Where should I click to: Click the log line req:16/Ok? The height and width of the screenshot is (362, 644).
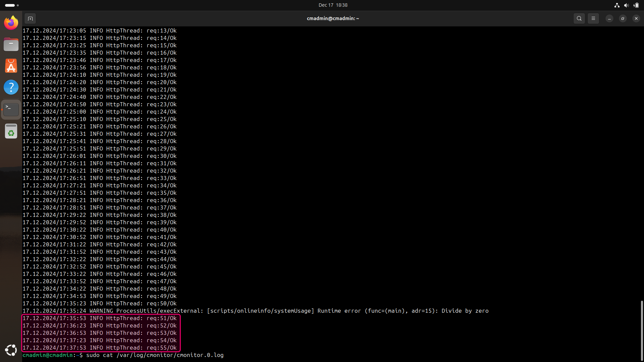tap(100, 53)
